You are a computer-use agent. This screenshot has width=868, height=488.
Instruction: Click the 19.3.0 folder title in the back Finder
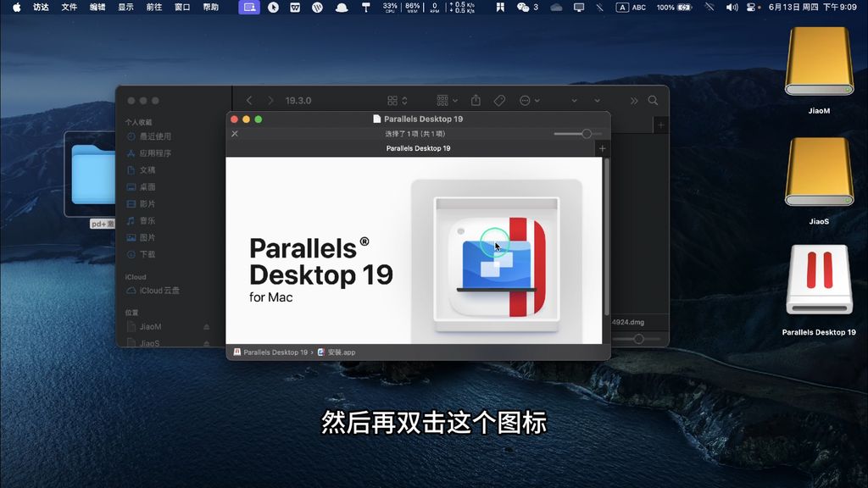[298, 101]
